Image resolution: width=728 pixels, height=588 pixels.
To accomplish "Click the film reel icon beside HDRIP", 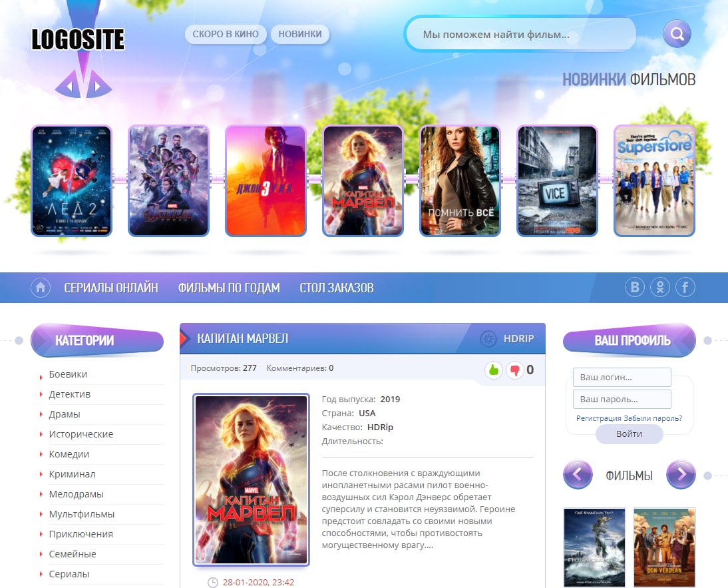I will (x=488, y=338).
